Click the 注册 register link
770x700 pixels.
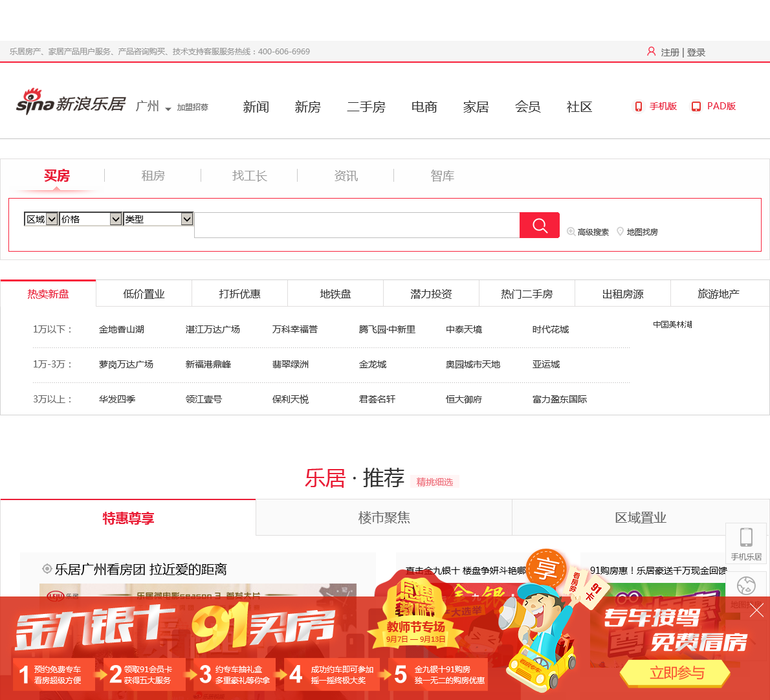point(670,52)
